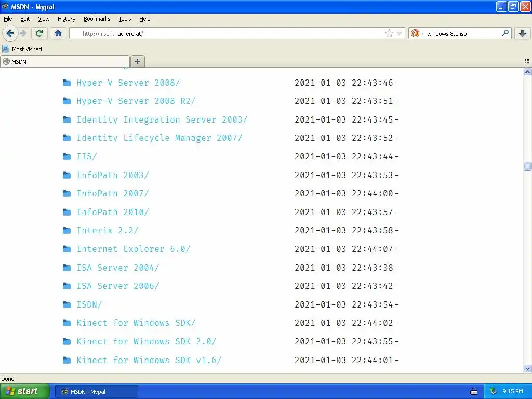Click folder icon beside Hyper-V Server 2008/
Viewport: 532px width, 399px height.
[67, 83]
